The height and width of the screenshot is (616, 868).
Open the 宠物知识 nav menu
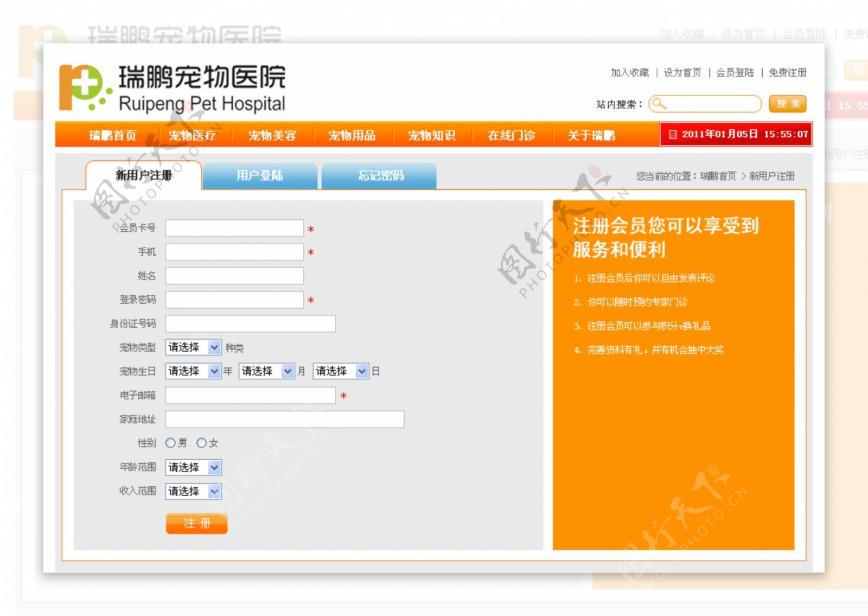tap(432, 135)
